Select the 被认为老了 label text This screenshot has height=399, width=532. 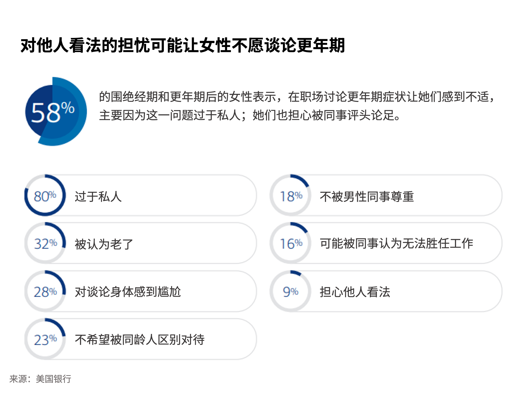[x=104, y=244]
